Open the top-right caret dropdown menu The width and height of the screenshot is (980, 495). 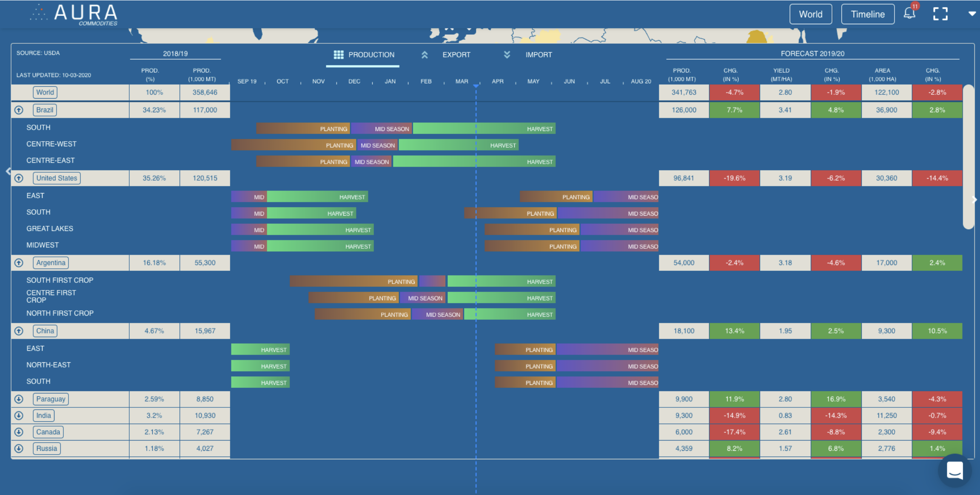[x=972, y=14]
